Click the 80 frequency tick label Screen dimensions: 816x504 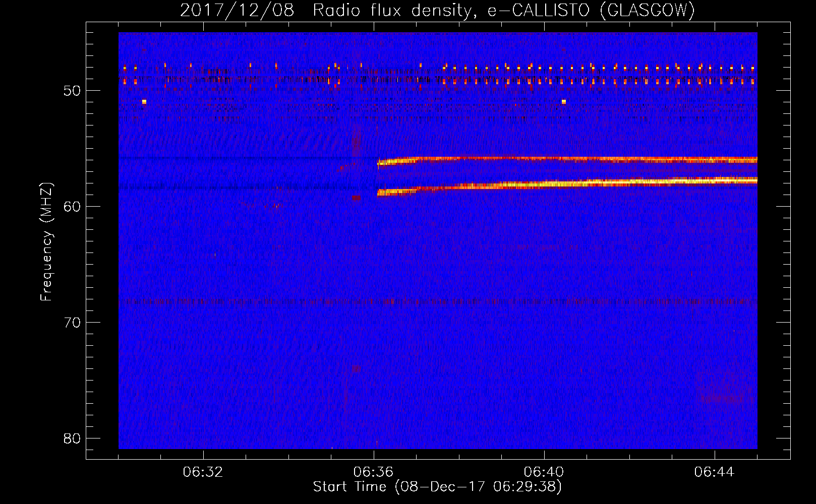pos(72,438)
